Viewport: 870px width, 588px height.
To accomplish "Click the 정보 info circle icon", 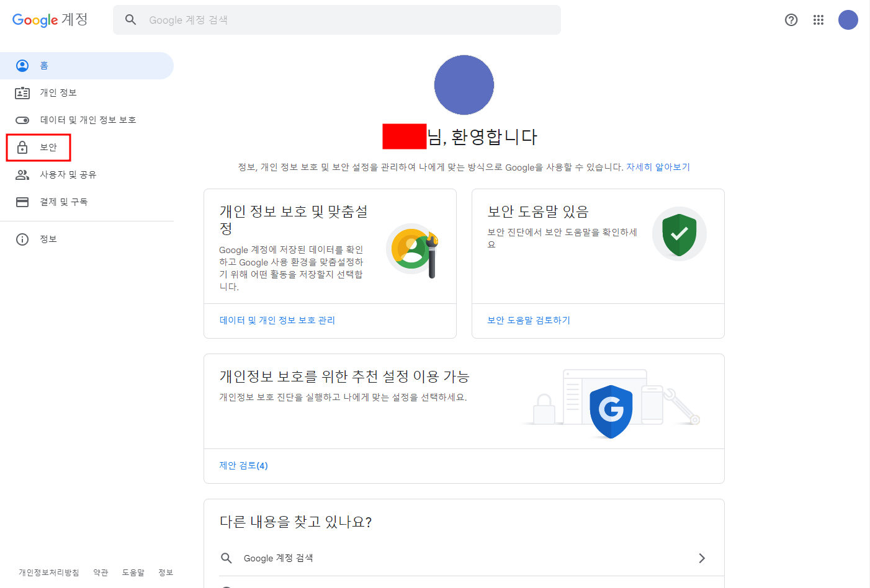I will tap(22, 239).
